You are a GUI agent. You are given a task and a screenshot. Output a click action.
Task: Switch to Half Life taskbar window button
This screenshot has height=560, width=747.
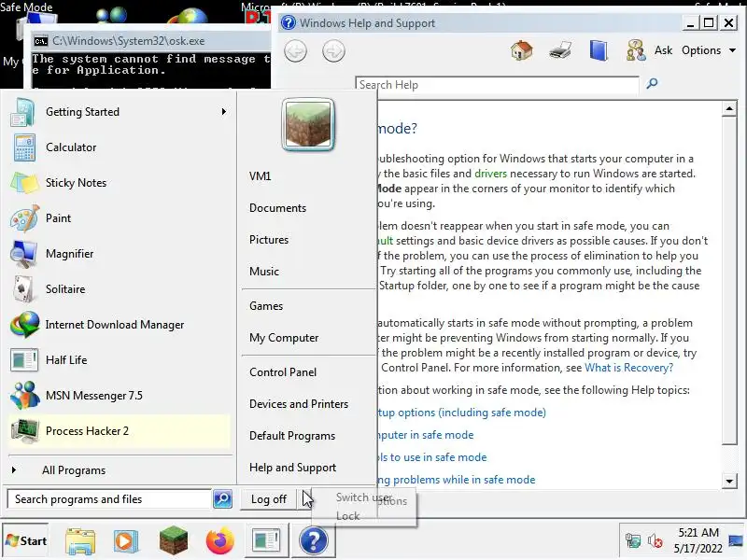click(266, 540)
